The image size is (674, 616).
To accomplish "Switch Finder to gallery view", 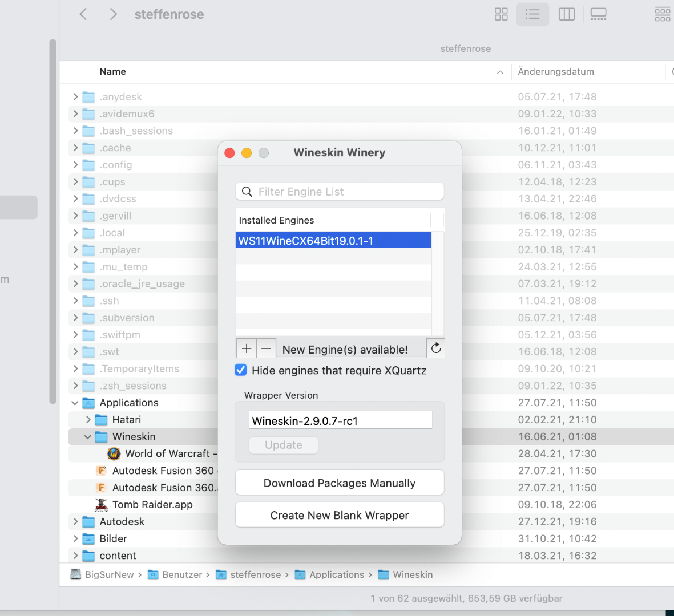I will point(598,14).
